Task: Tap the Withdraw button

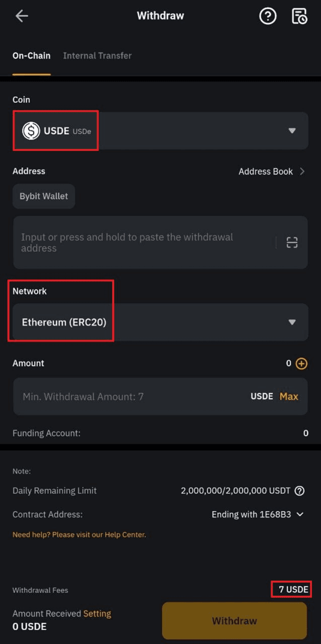Action: pyautogui.click(x=234, y=621)
